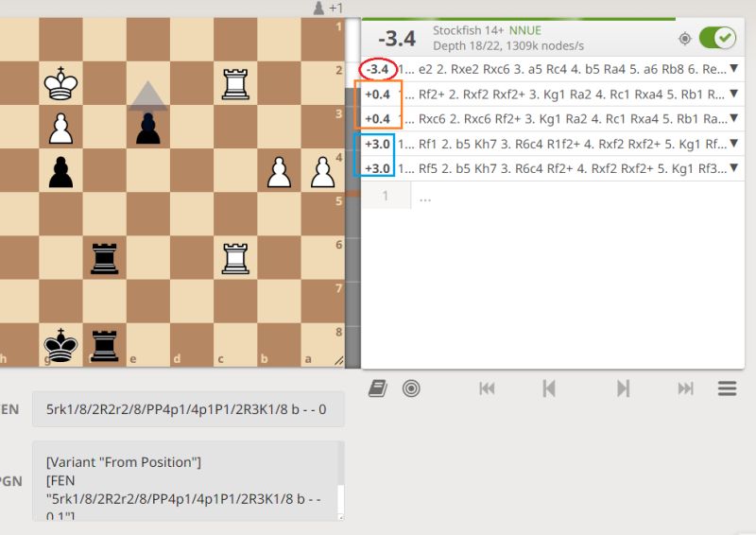
Task: Select the black pawn on e3
Action: tap(148, 129)
